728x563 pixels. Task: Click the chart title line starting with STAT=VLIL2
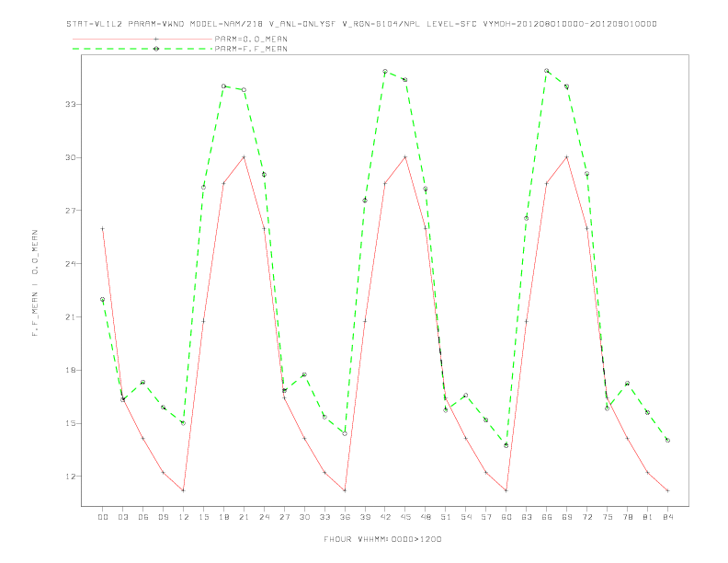(x=361, y=24)
